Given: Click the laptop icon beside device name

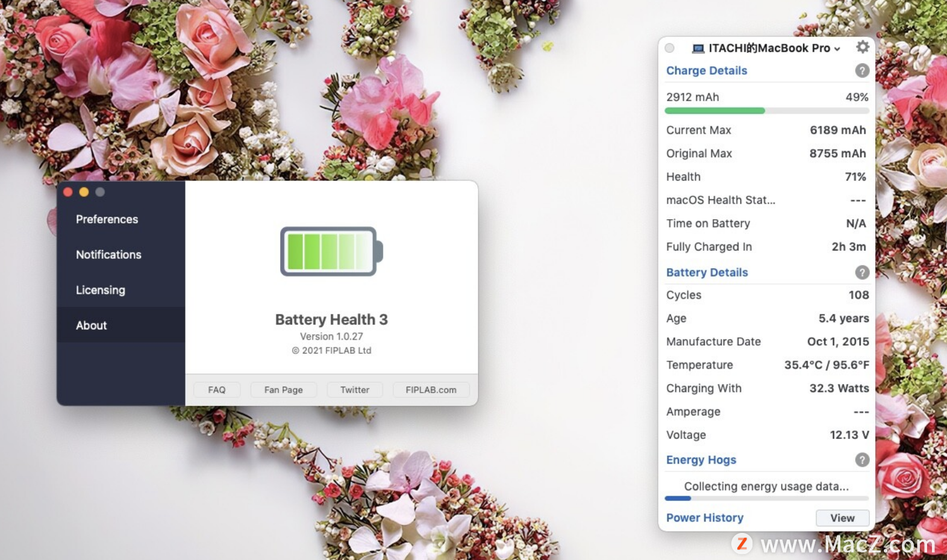Looking at the screenshot, I should (698, 48).
